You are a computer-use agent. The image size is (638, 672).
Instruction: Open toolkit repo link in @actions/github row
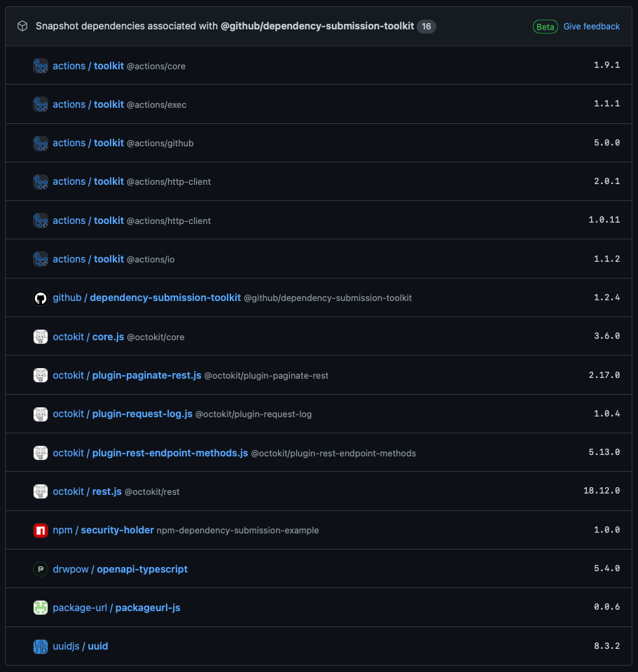point(109,143)
